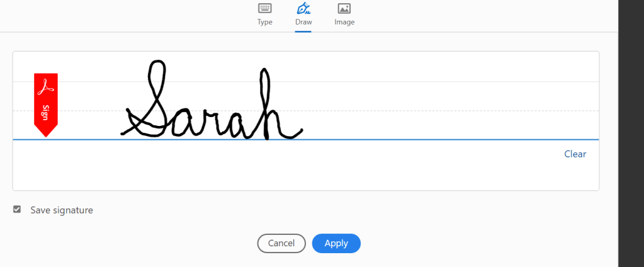Click the 'Sign' text on the red bookmark

pos(45,112)
